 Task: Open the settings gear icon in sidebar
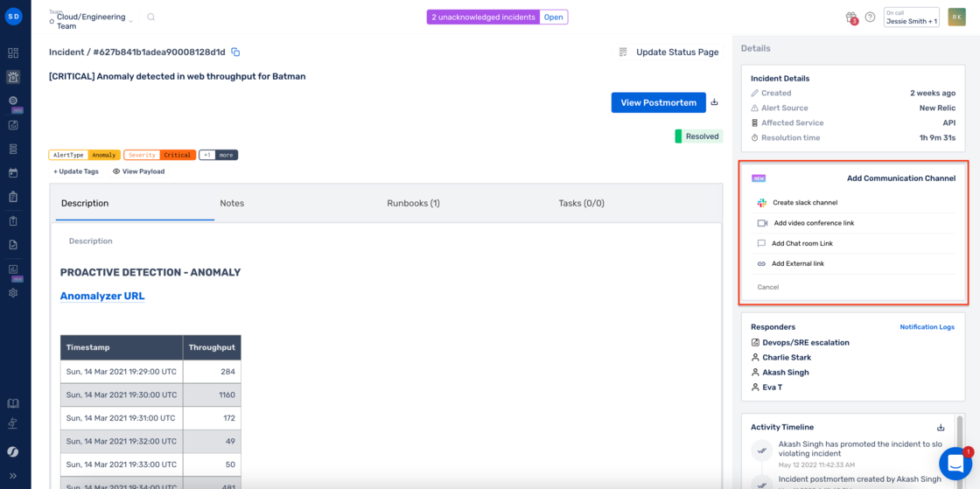13,292
